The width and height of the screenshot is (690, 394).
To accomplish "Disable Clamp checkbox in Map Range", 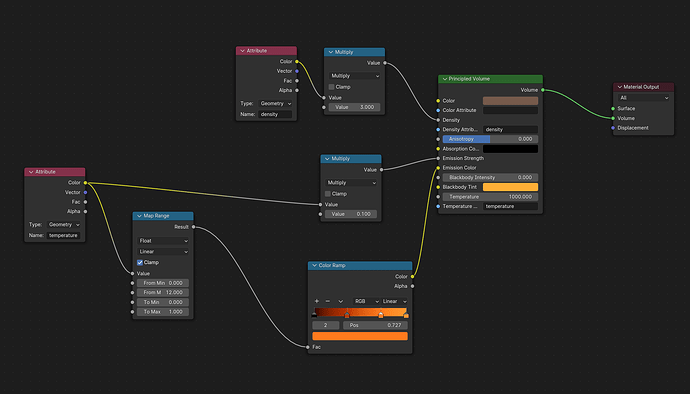I will tap(140, 262).
